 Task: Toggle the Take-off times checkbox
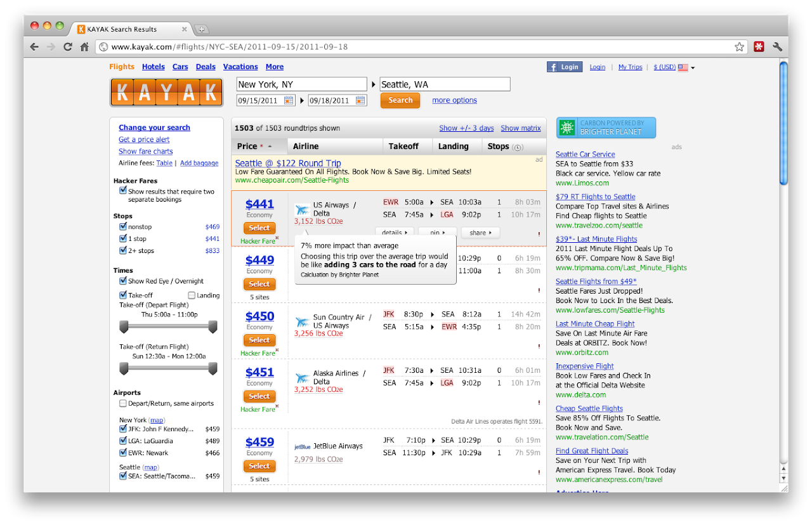pos(123,295)
